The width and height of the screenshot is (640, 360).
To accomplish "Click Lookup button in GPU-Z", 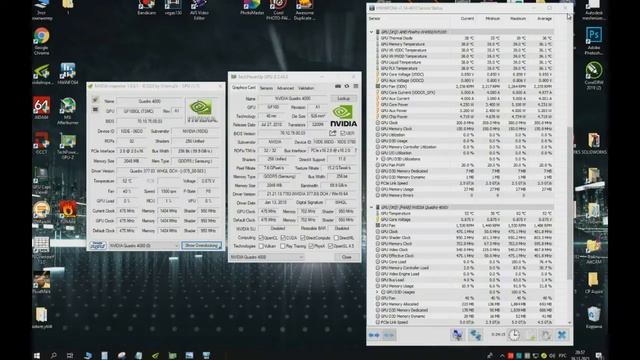I will (x=344, y=98).
